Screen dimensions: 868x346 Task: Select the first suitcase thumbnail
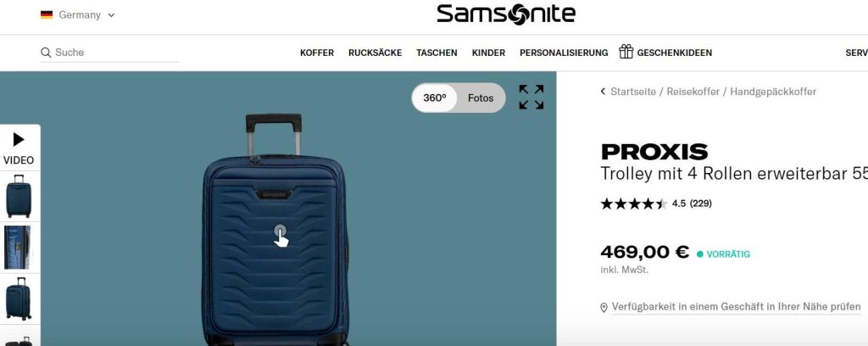pyautogui.click(x=19, y=196)
